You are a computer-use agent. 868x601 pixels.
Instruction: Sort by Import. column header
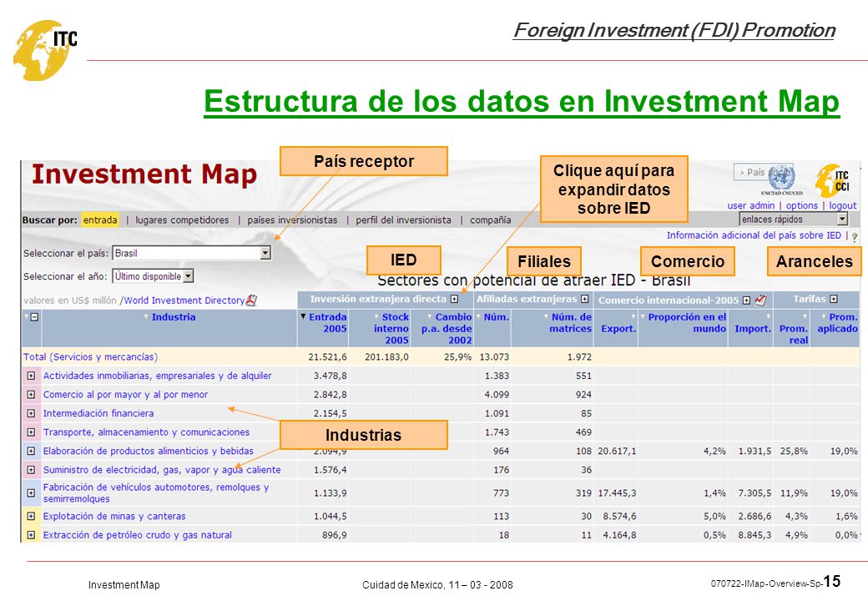point(752,328)
